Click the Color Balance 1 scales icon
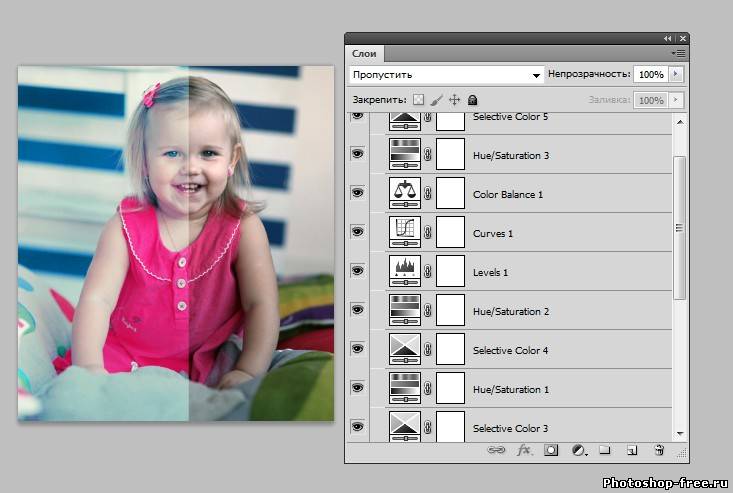 (404, 194)
